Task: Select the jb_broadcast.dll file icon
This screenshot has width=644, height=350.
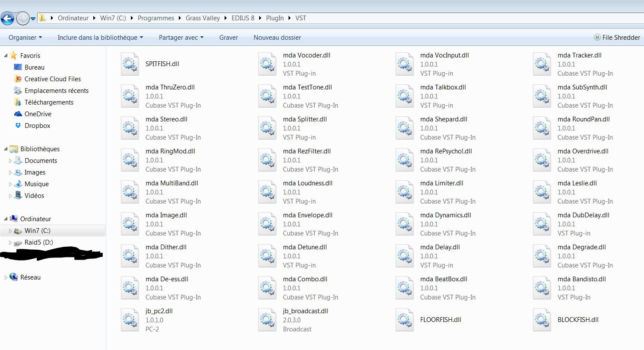Action: (267, 320)
